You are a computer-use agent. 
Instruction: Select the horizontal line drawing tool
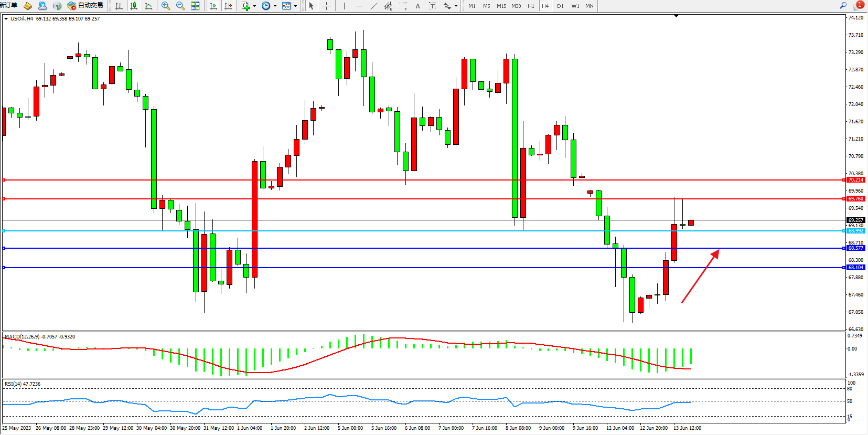(359, 6)
